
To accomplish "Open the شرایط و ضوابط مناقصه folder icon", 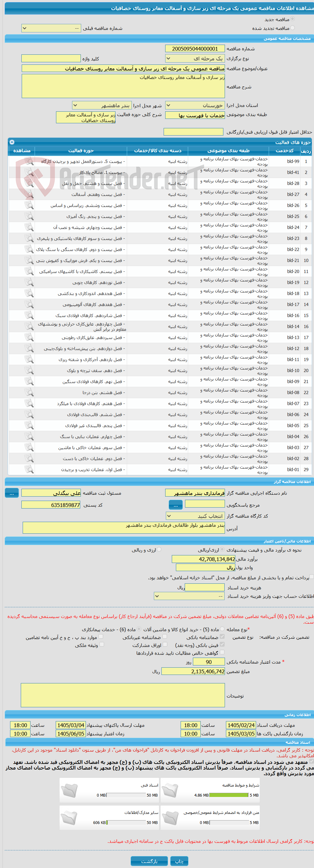I will tap(170, 790).
